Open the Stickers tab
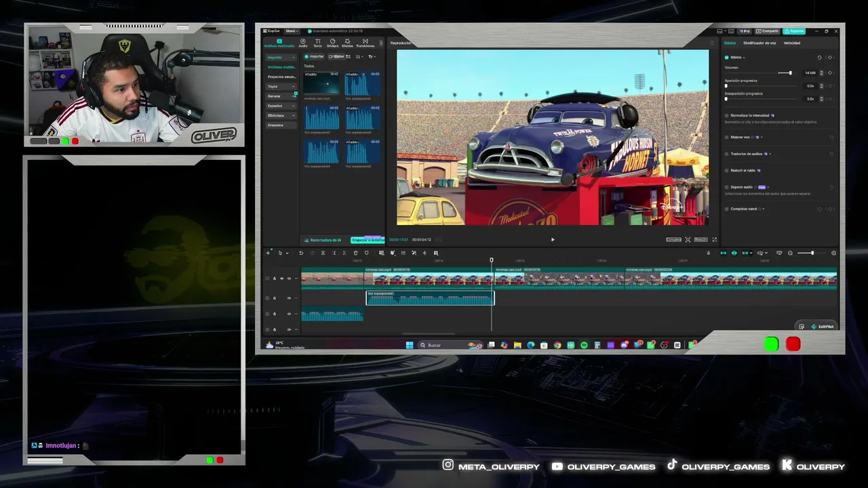This screenshot has width=868, height=488. 332,43
